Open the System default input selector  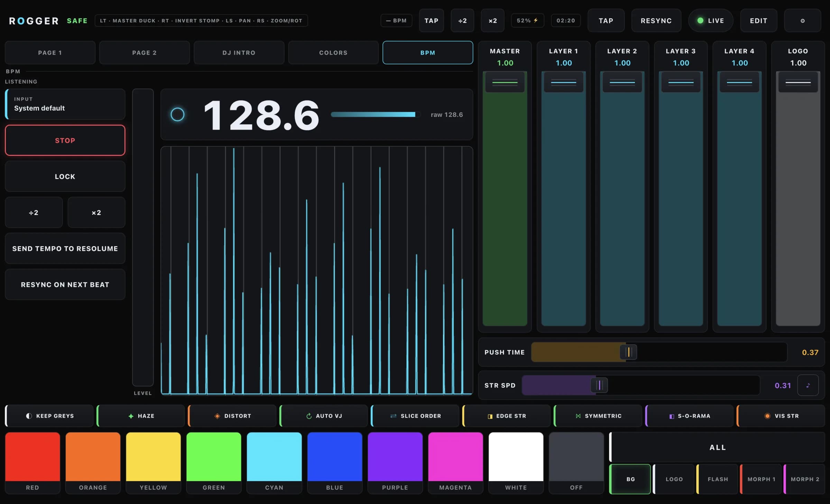65,104
